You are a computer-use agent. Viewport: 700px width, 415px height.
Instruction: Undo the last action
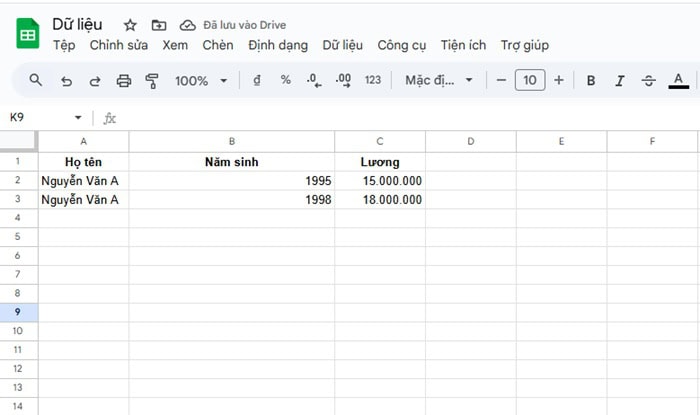point(66,80)
